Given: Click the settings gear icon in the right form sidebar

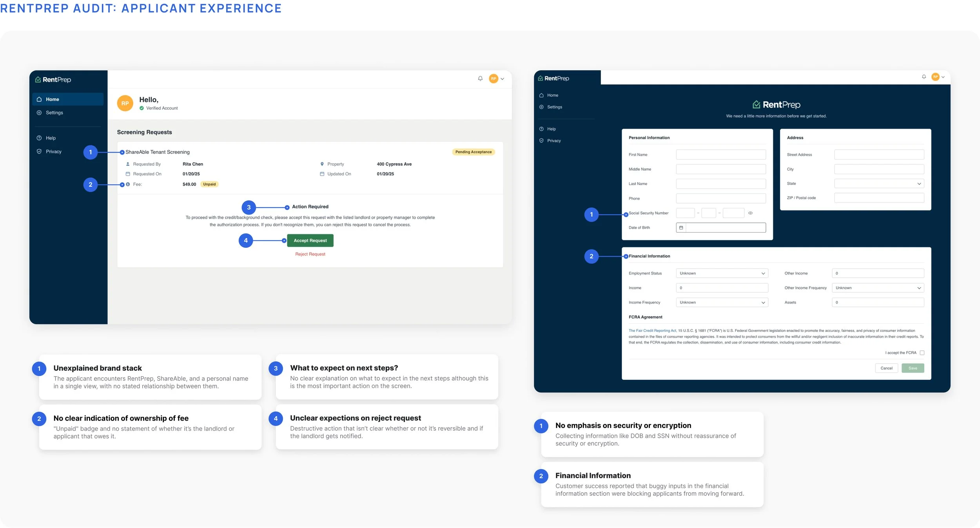Looking at the screenshot, I should coord(541,107).
